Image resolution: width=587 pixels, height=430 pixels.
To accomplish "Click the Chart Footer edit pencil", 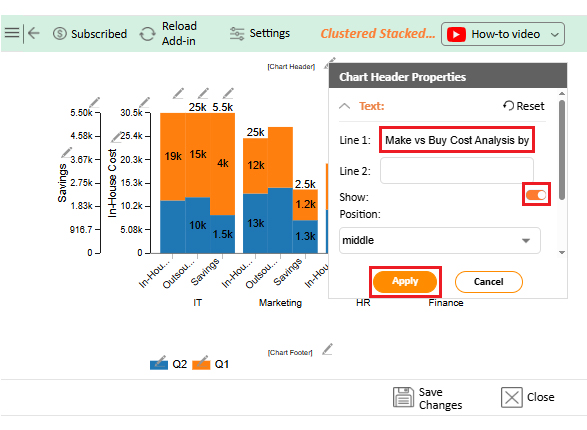I will coord(328,349).
